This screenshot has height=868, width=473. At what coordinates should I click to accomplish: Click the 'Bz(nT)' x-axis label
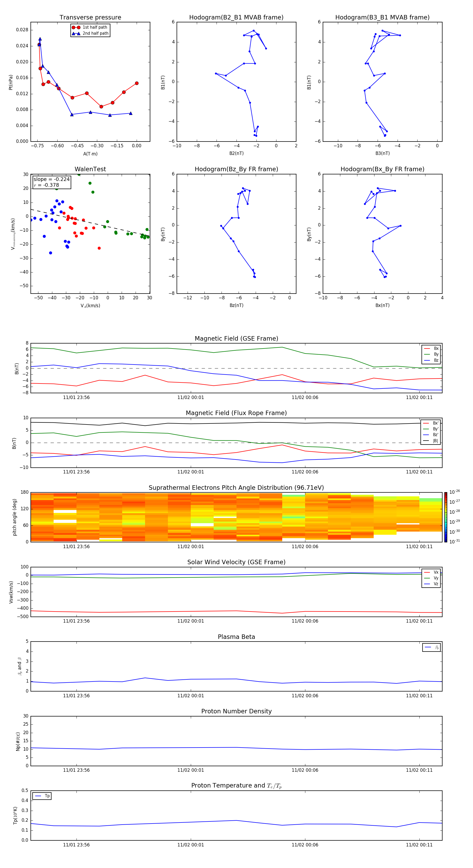[x=236, y=305]
